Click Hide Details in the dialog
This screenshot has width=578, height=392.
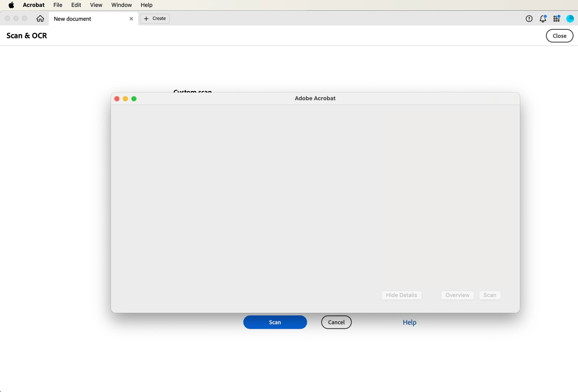401,295
